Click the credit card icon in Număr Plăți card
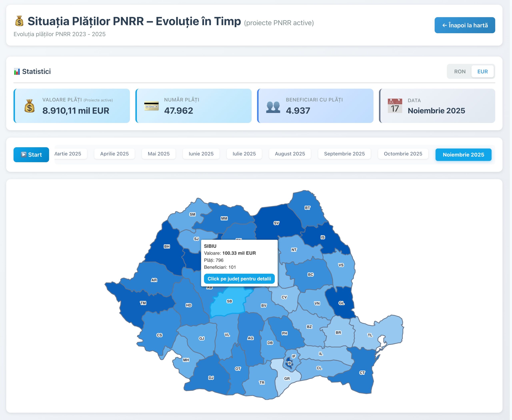This screenshot has height=420, width=512. click(x=151, y=106)
